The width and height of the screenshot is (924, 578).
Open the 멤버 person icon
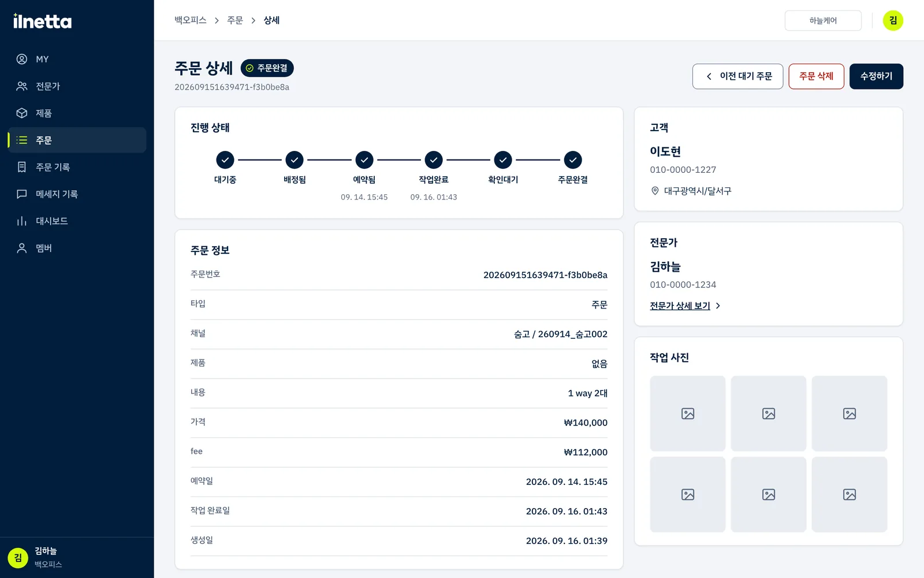[22, 248]
